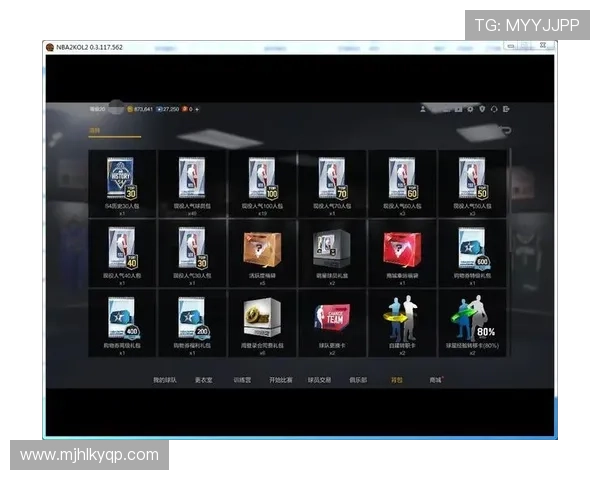Image resolution: width=600 pixels, height=480 pixels.
Task: Select the TOP 70 NBA card pack
Action: [332, 184]
